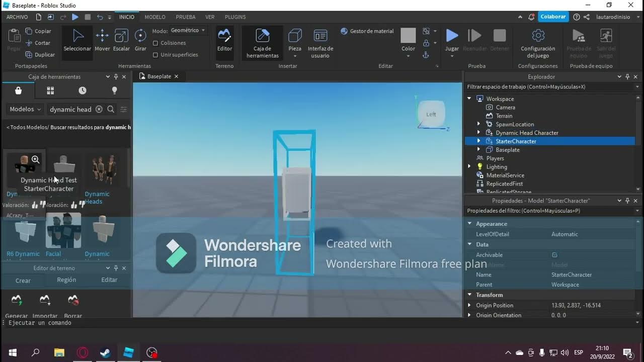Select the Terrain tree item
Viewport: 644px width, 362px height.
pos(504,116)
